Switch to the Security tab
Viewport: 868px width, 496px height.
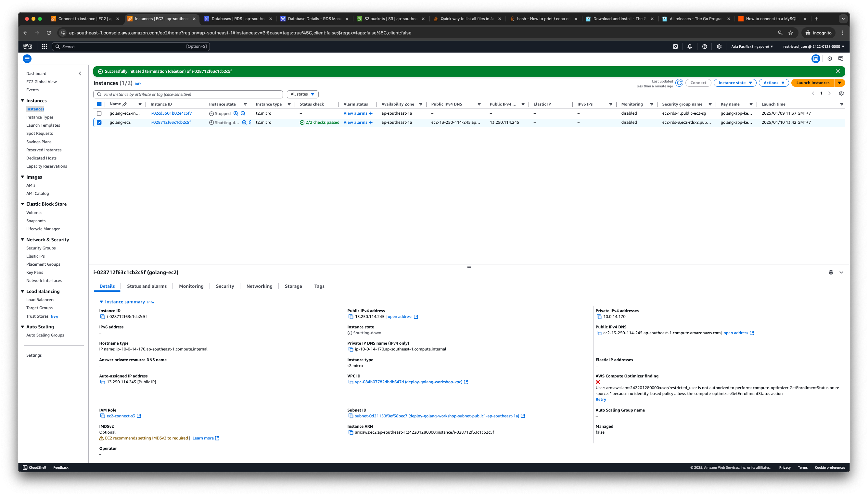point(225,286)
